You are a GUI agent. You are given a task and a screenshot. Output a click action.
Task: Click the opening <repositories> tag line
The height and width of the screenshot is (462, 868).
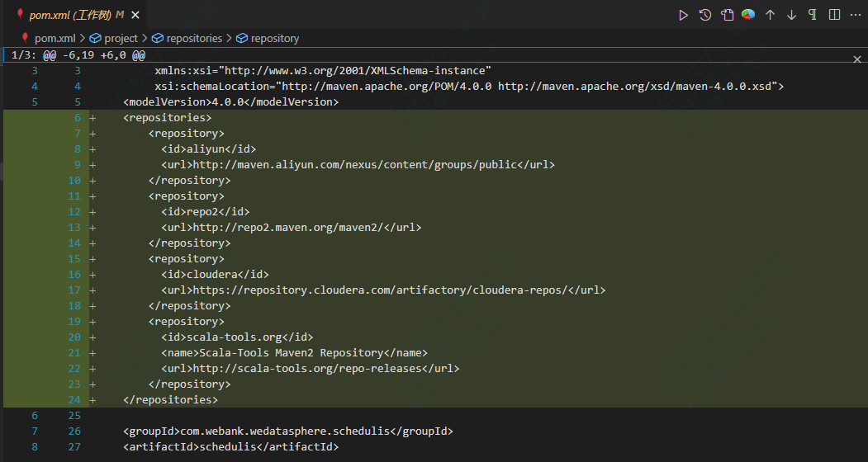167,118
